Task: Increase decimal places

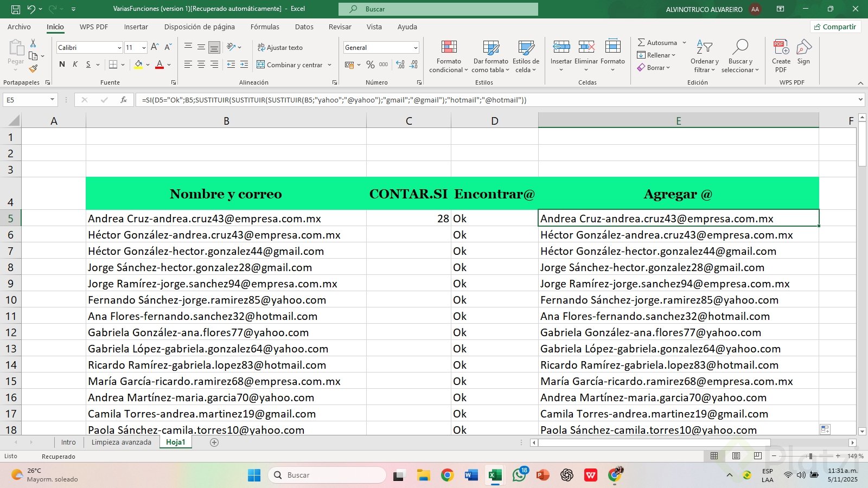Action: [x=401, y=65]
